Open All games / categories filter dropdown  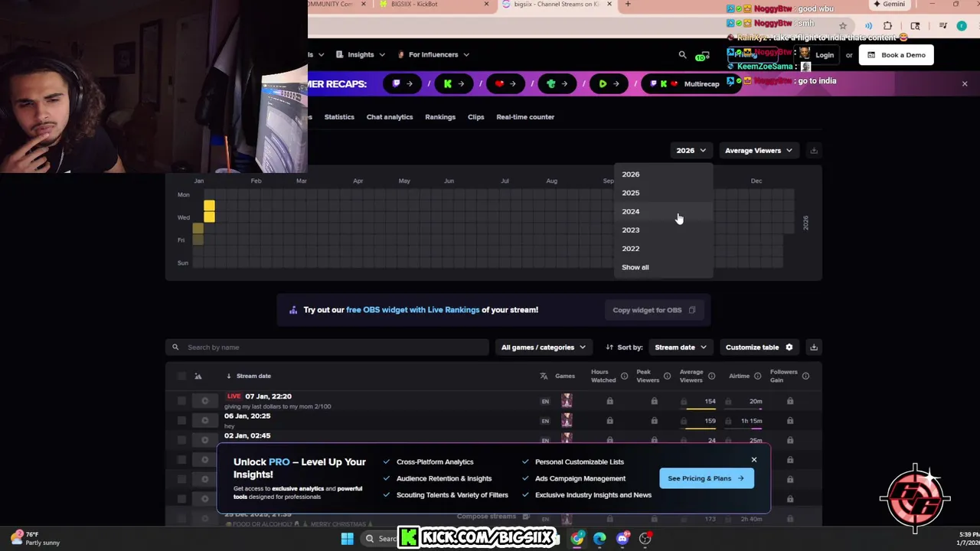click(544, 347)
